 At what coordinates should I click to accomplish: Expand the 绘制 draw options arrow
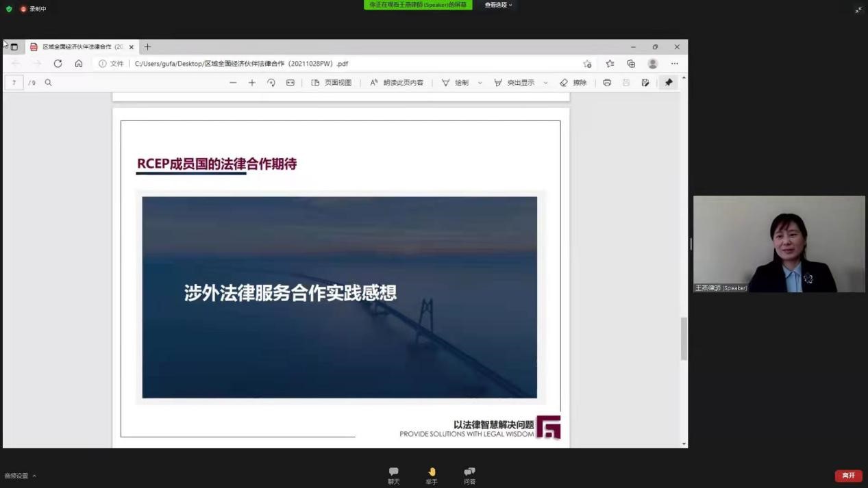(480, 83)
